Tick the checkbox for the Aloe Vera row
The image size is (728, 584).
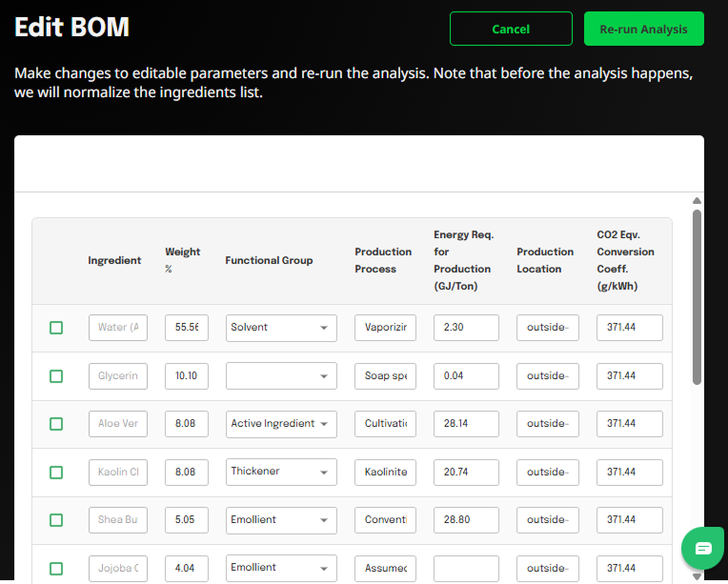point(56,424)
